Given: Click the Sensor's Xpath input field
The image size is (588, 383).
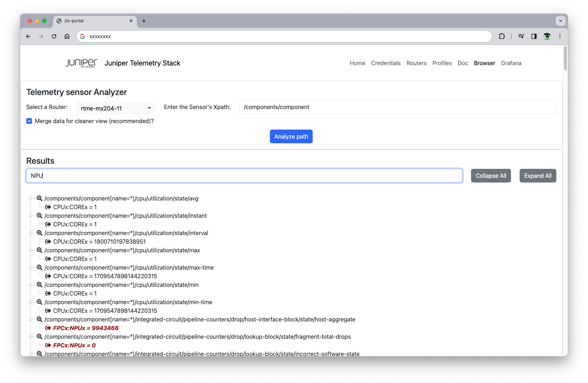Looking at the screenshot, I should click(x=398, y=107).
